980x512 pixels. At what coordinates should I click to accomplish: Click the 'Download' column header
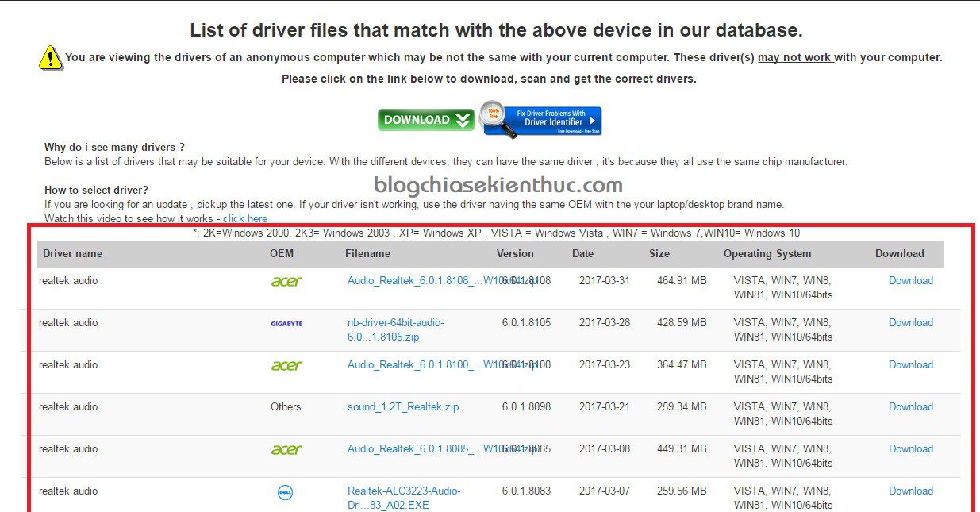point(900,253)
